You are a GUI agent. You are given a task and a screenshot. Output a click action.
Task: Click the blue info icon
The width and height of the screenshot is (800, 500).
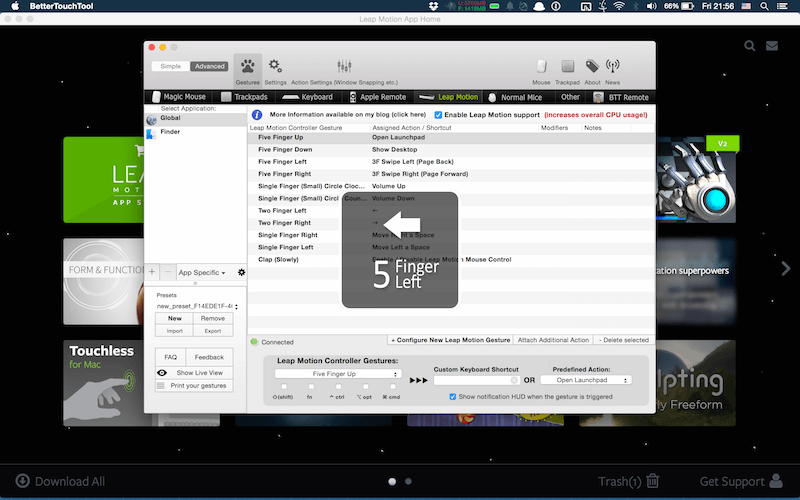tap(257, 115)
